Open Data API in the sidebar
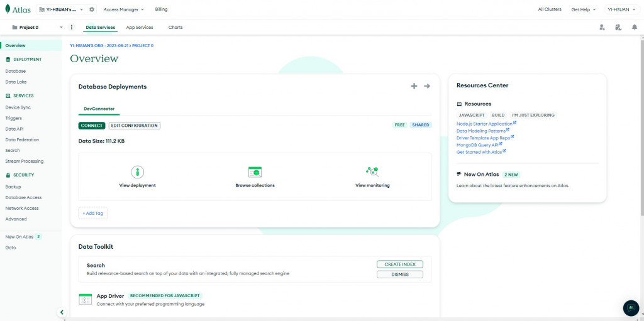Image resolution: width=644 pixels, height=321 pixels. pos(14,129)
